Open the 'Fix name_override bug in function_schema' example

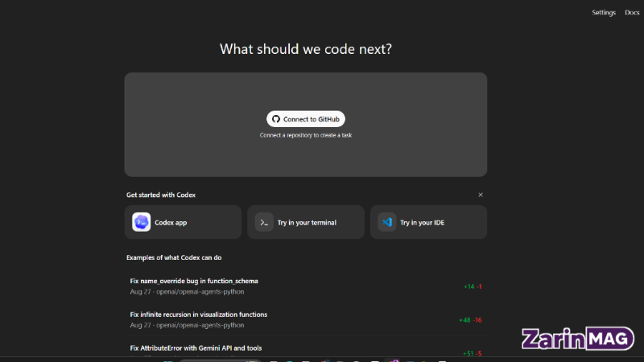coord(306,286)
